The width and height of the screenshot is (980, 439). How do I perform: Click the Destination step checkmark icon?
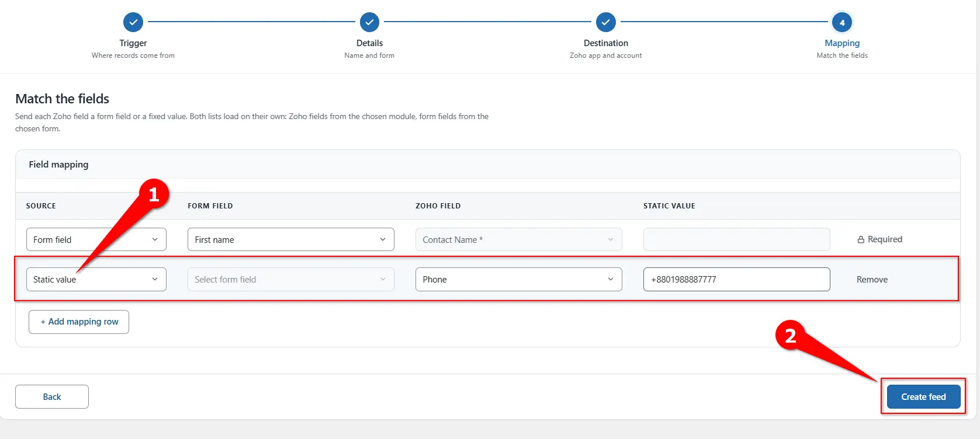[x=606, y=22]
